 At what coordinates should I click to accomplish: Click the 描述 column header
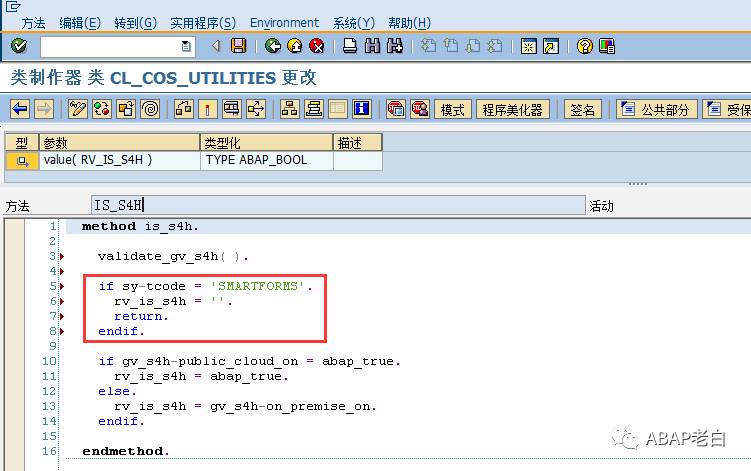coord(357,142)
